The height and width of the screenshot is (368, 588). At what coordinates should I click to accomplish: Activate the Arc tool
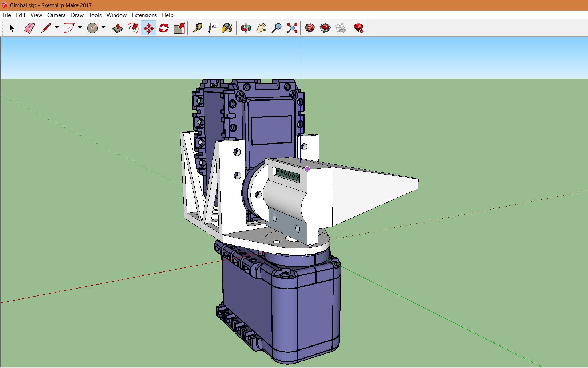[69, 28]
